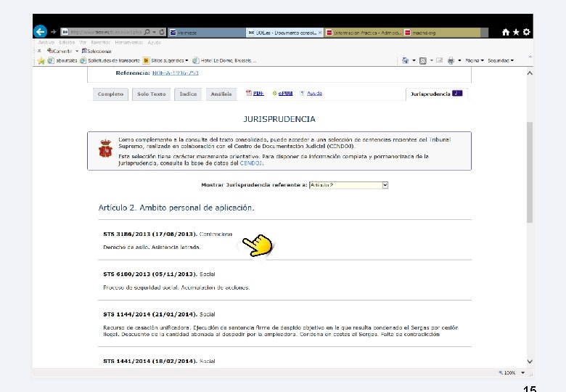
Task: Click the crest emblem in the notice box
Action: [x=105, y=148]
